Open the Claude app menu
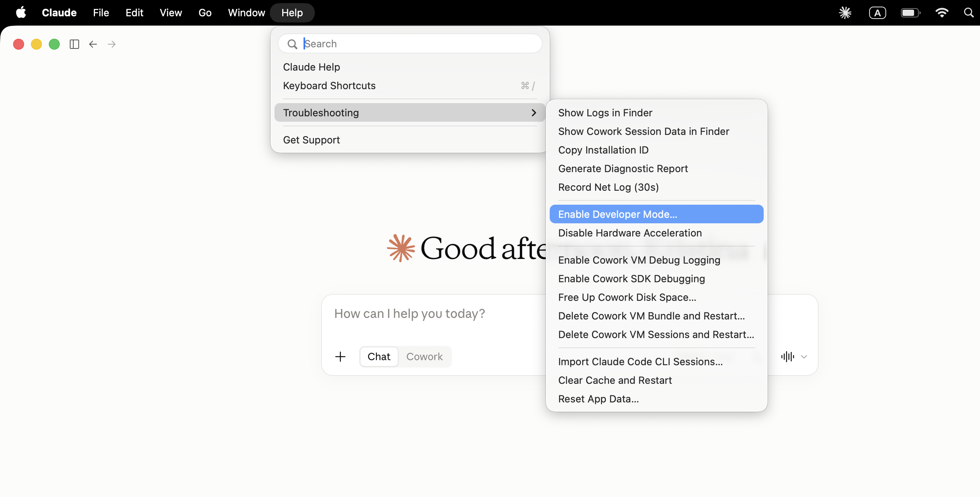The width and height of the screenshot is (980, 497). [59, 13]
